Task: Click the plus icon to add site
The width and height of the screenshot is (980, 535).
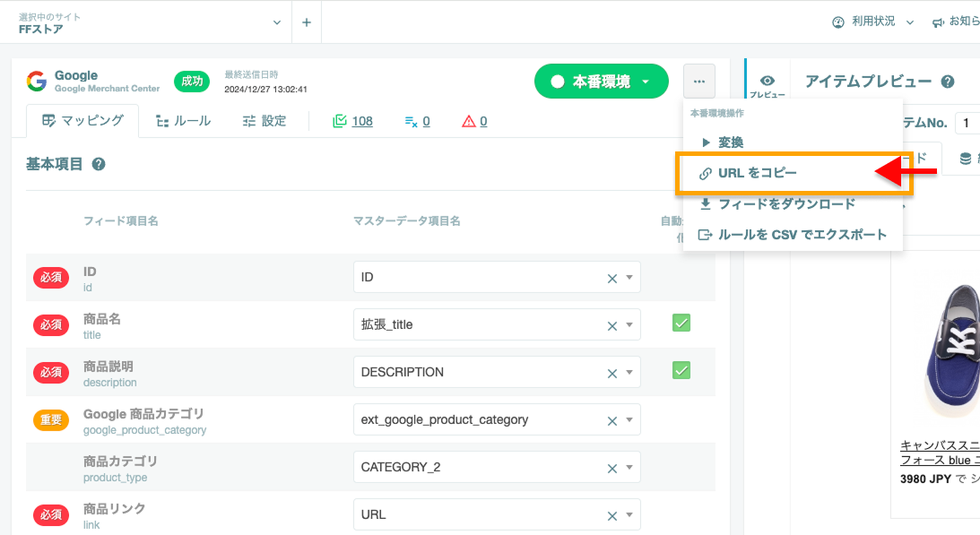Action: [307, 22]
